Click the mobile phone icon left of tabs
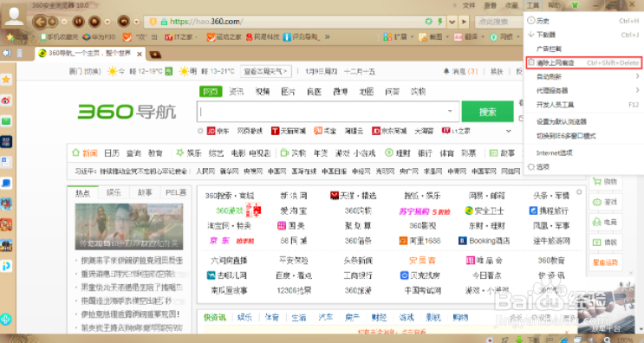 tap(19, 53)
